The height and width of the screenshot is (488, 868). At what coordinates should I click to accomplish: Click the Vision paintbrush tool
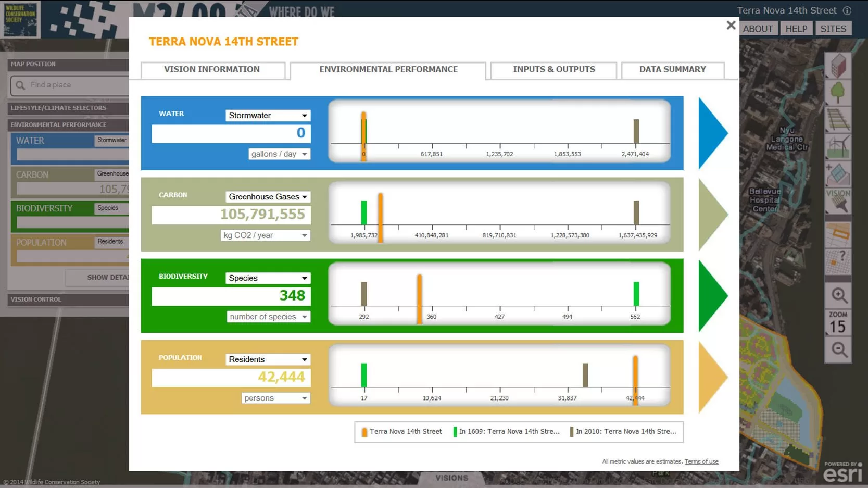tap(838, 201)
